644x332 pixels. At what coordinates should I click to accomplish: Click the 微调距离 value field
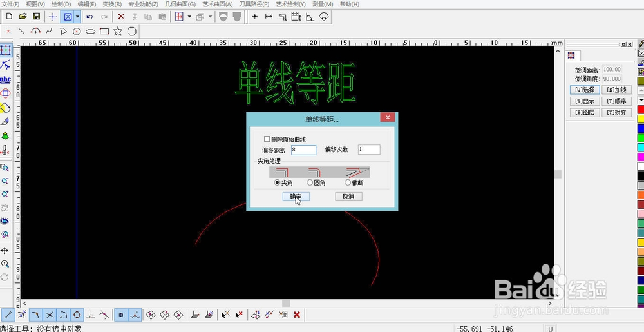[612, 70]
